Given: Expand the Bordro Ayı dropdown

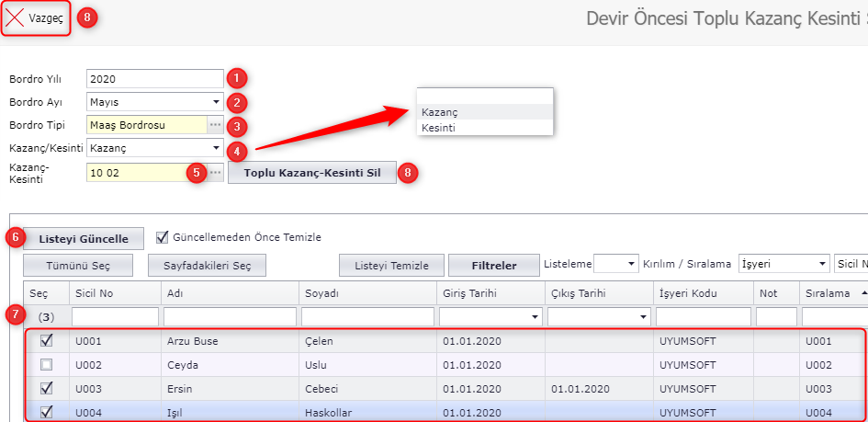Looking at the screenshot, I should click(x=216, y=101).
